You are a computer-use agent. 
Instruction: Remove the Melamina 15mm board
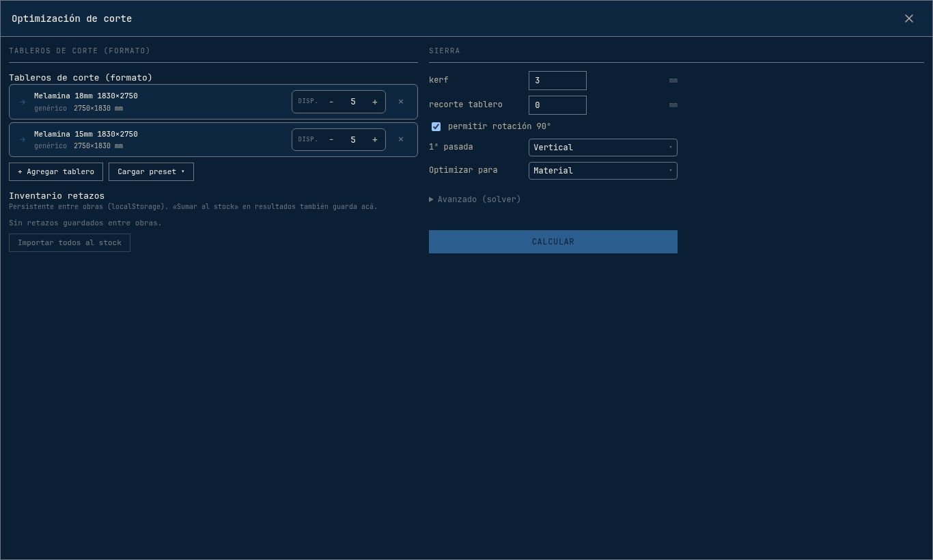[x=401, y=139]
